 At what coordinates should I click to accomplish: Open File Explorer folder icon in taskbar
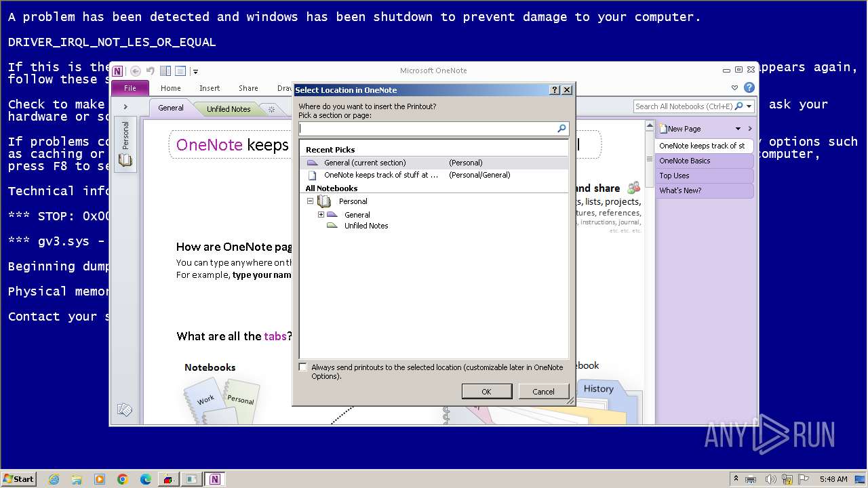(x=77, y=479)
